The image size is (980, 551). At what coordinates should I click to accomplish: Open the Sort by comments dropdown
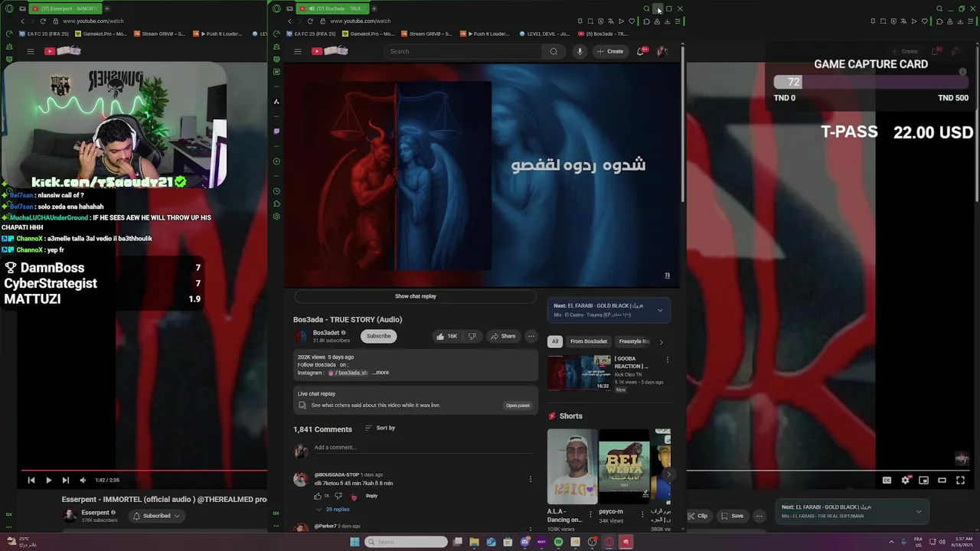[x=381, y=429]
